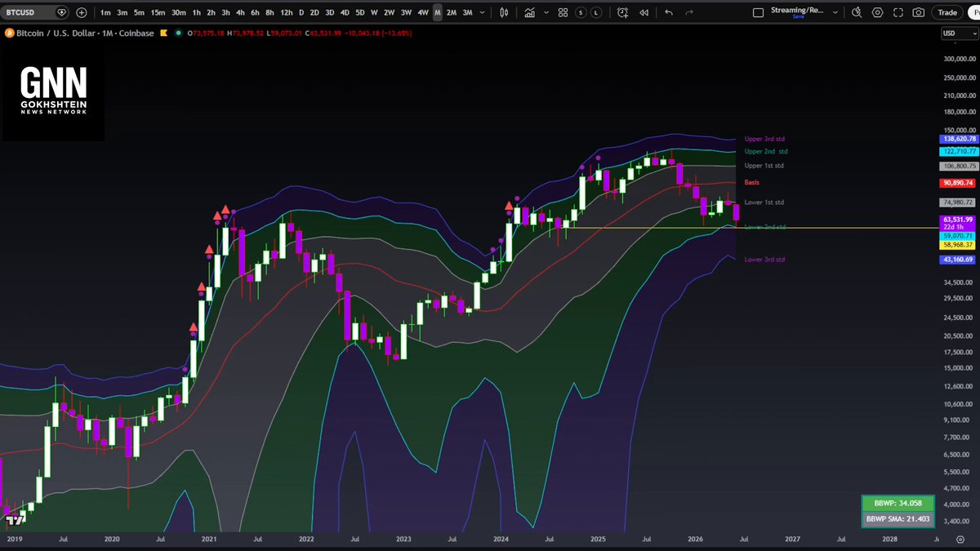
Task: Click the Bitcoin logo next to symbol title
Action: pyautogui.click(x=8, y=33)
